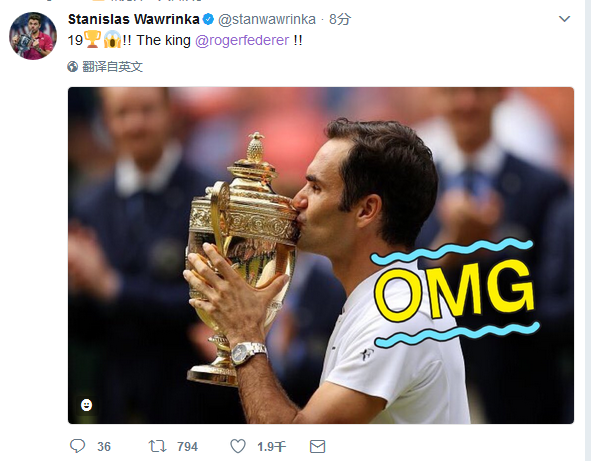The width and height of the screenshot is (591, 461).
Task: Click the globe translation icon
Action: point(73,67)
